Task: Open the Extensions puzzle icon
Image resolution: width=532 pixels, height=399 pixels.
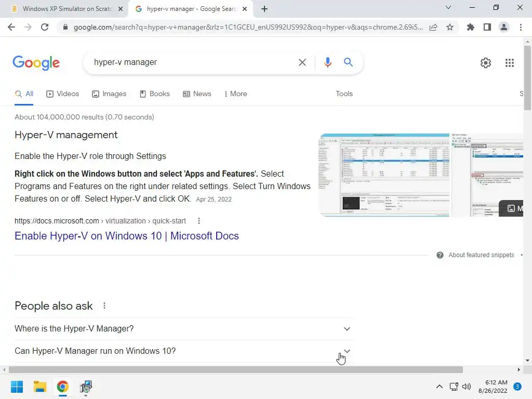Action: [x=470, y=27]
